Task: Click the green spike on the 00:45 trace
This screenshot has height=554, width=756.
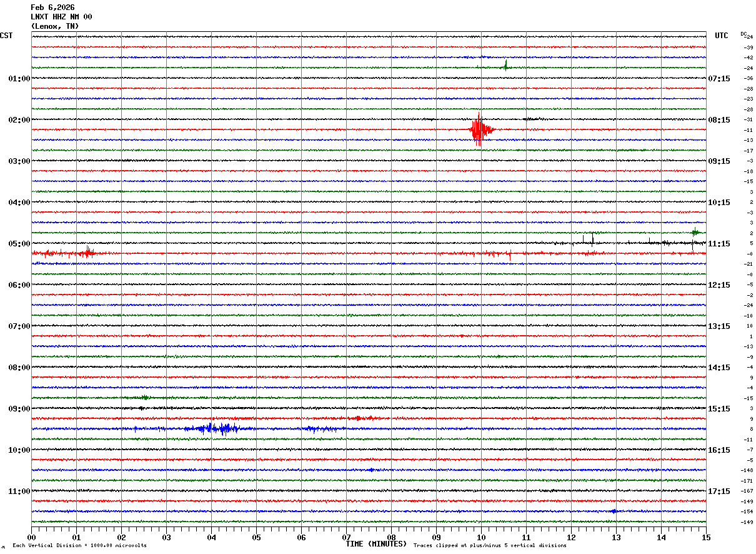Action: pyautogui.click(x=505, y=65)
